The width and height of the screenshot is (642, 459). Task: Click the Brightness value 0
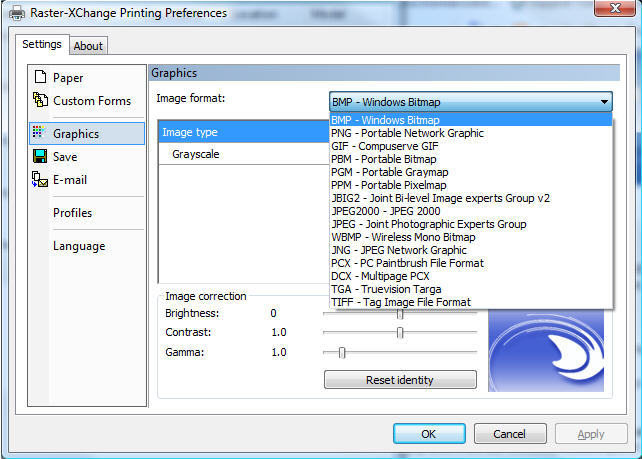274,313
